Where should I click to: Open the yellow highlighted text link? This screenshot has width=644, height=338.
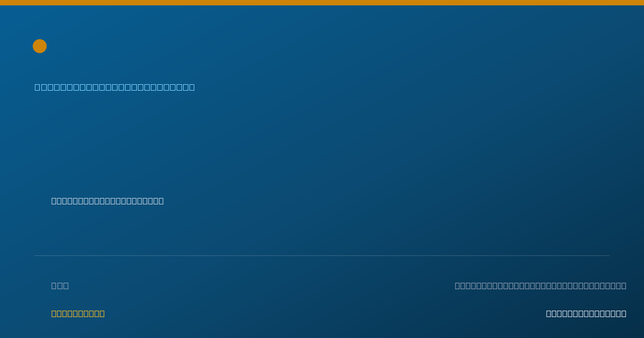(78, 313)
